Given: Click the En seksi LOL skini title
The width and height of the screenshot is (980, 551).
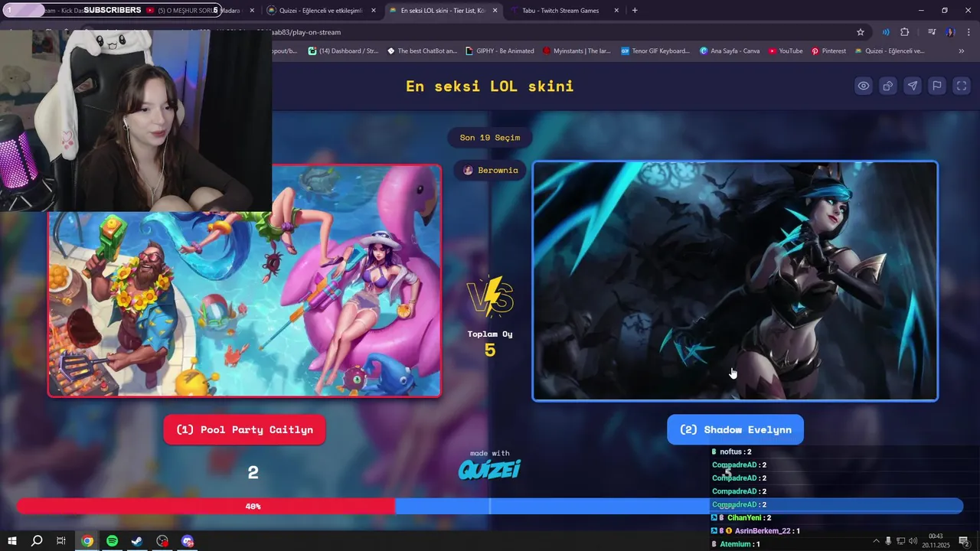Looking at the screenshot, I should 490,86.
